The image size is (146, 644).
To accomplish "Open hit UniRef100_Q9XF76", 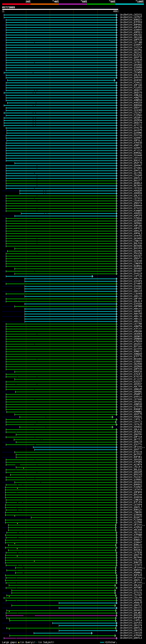I will (131, 58).
